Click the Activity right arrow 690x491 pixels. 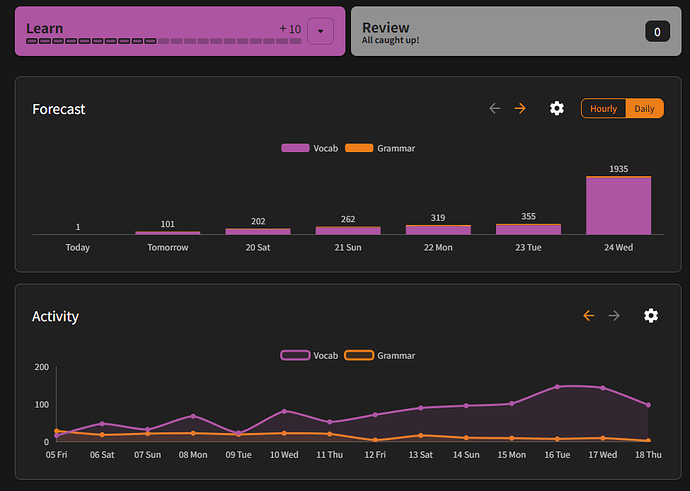[614, 316]
